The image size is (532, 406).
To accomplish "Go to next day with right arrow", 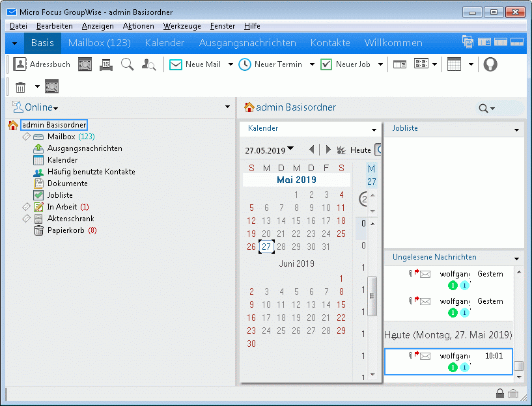I will click(328, 150).
